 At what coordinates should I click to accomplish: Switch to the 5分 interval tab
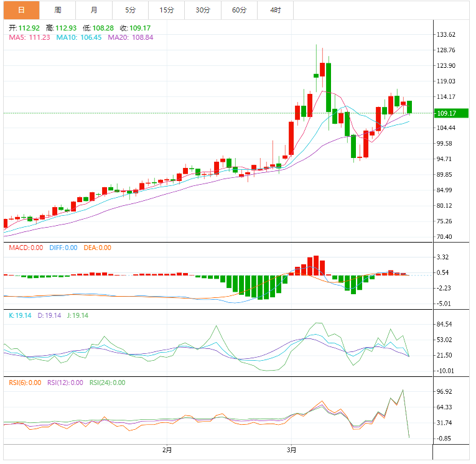coord(129,10)
